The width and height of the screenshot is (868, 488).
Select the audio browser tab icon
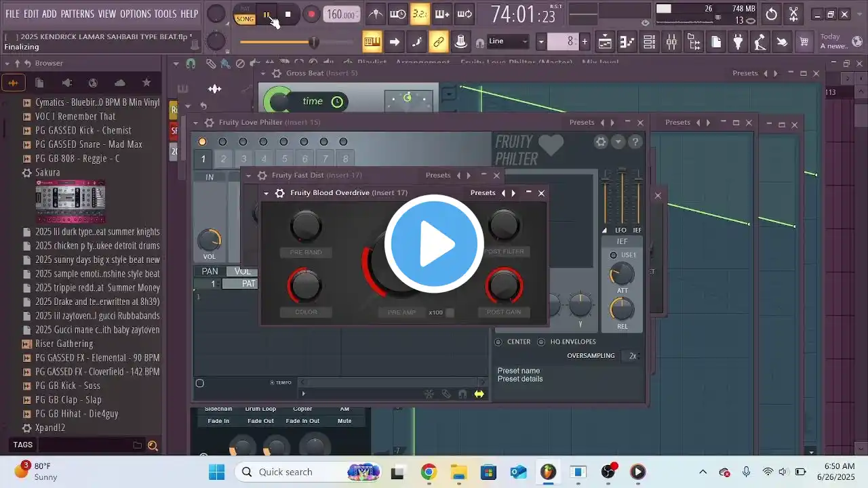12,83
